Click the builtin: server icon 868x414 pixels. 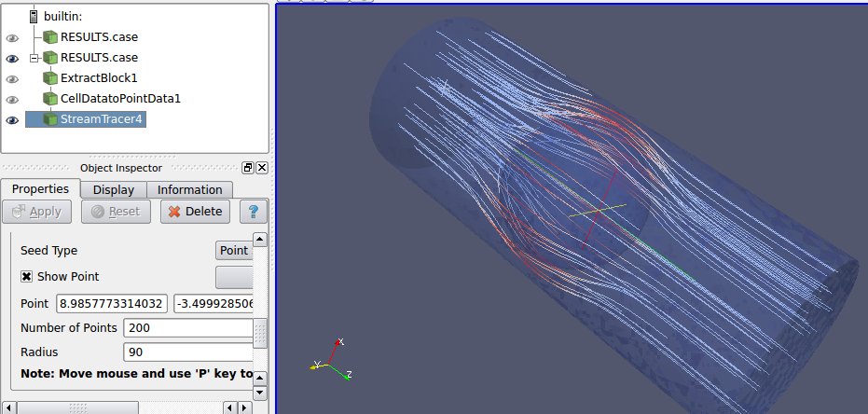click(34, 17)
